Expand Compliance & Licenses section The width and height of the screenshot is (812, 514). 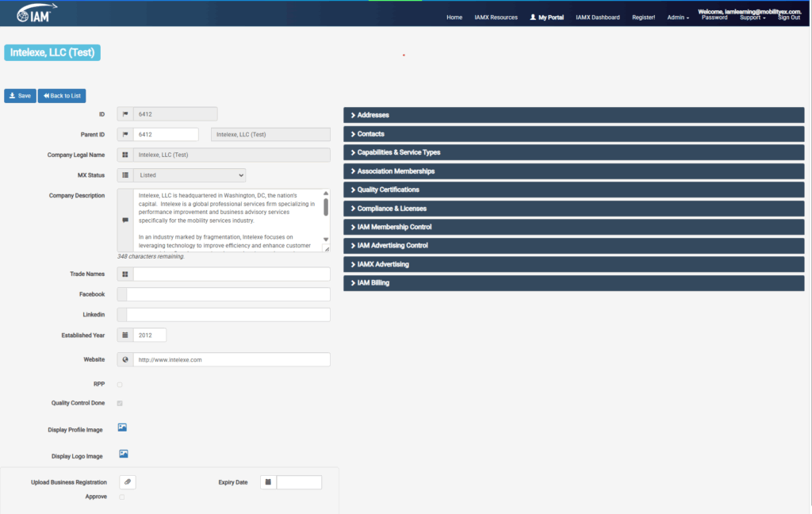click(x=574, y=209)
